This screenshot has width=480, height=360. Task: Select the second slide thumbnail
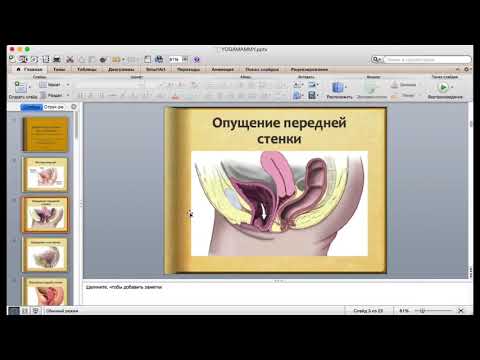point(45,174)
